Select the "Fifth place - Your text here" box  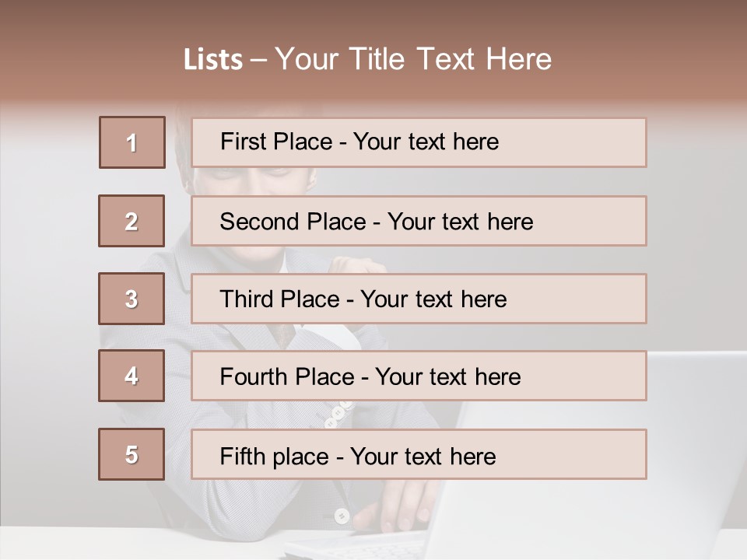(419, 454)
